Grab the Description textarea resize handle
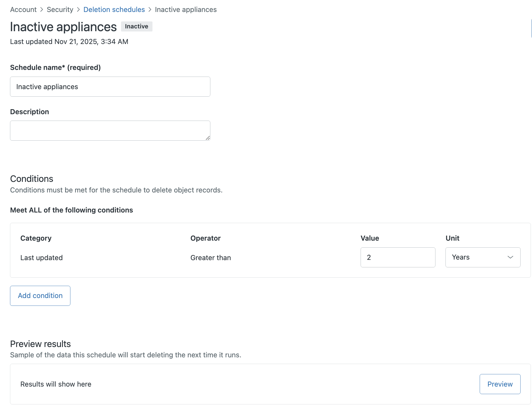532x420 pixels. 208,138
